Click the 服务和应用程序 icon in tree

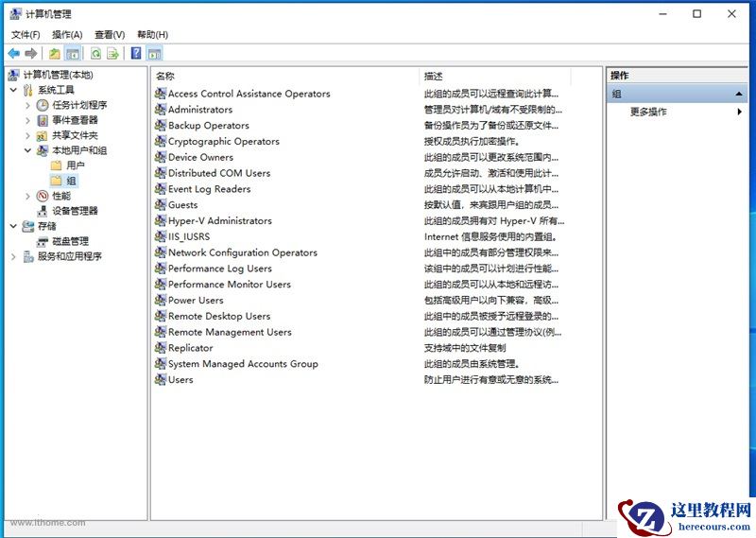point(28,256)
